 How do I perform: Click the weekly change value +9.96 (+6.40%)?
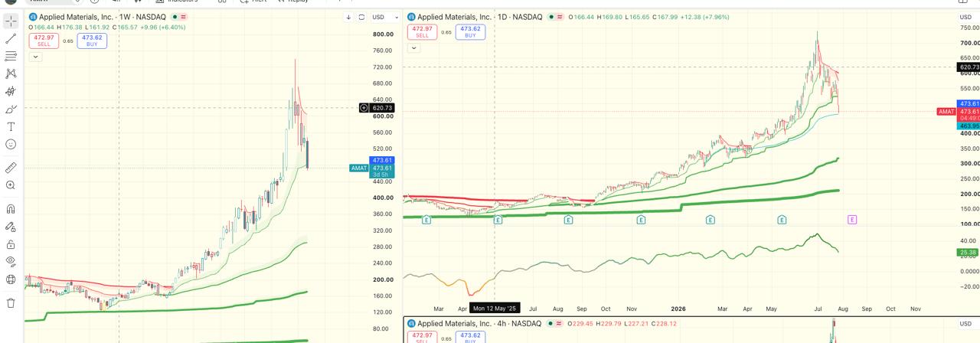pyautogui.click(x=162, y=28)
